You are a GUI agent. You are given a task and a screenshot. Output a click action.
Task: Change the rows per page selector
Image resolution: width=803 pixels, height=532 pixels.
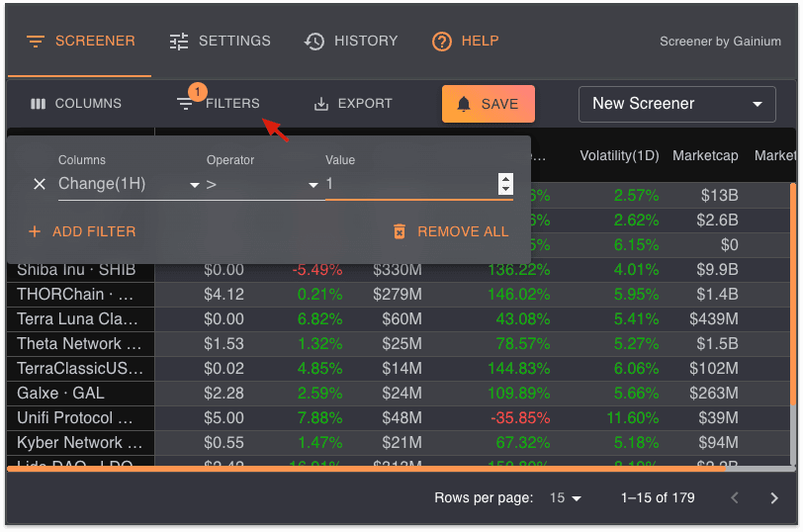(566, 498)
